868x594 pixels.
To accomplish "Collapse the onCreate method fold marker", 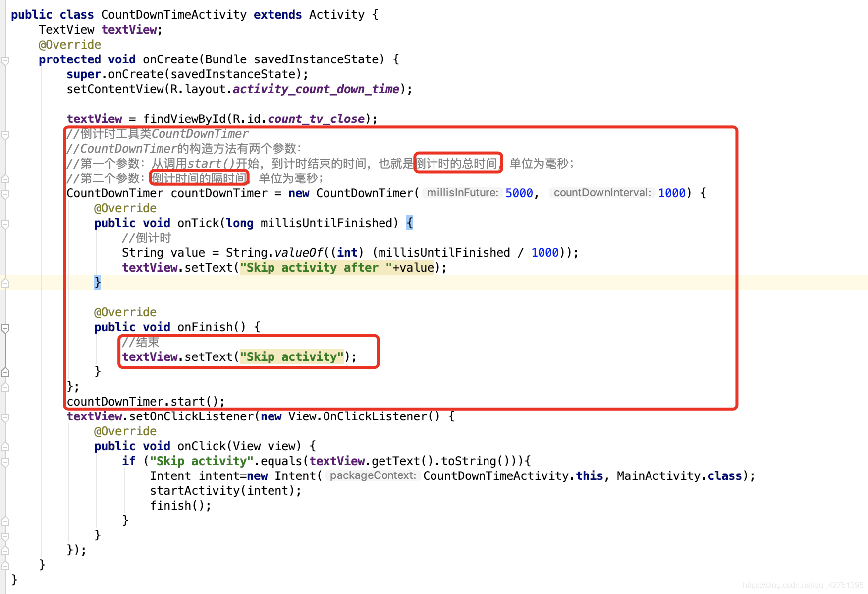I will point(5,60).
